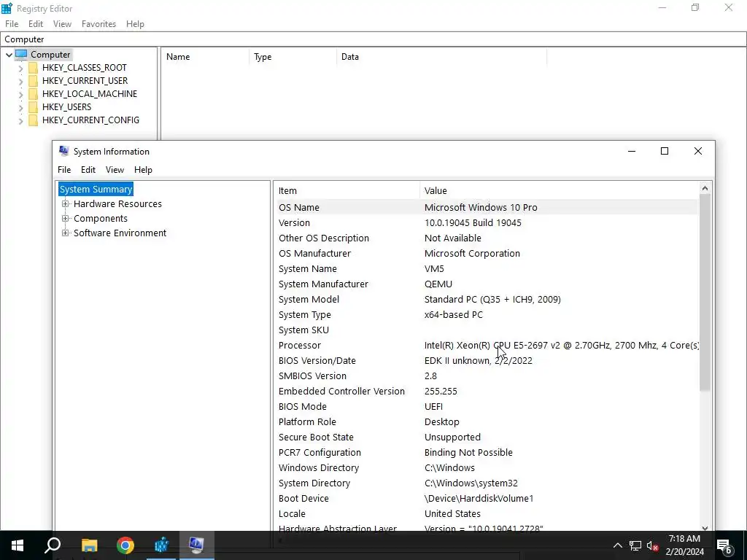Click the HKEY_LOCAL_MACHINE folder icon
The width and height of the screenshot is (747, 560).
[x=33, y=94]
